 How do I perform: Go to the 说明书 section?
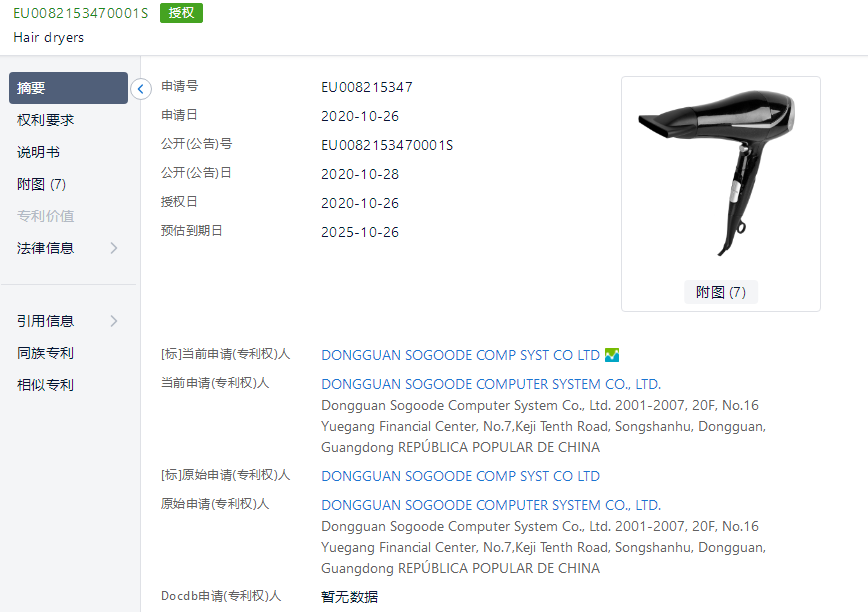point(38,152)
